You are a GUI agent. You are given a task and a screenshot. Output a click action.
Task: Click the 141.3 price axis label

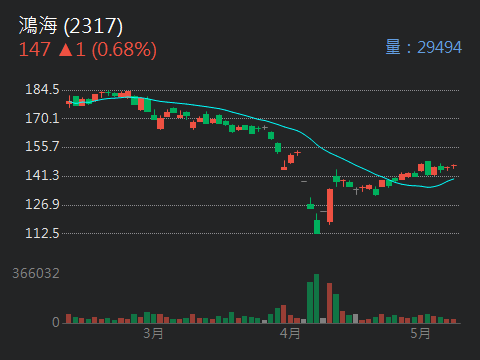[42, 175]
